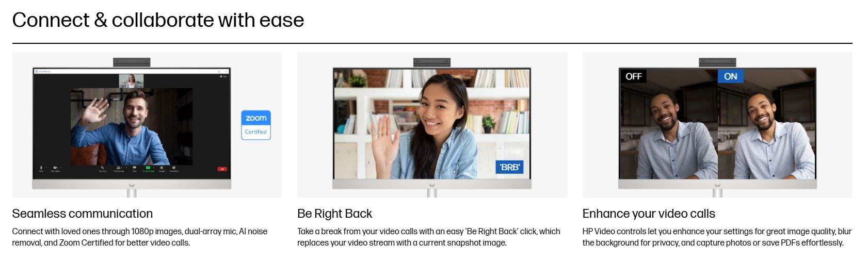Mute the microphone in Zoom toolbar

click(x=41, y=168)
